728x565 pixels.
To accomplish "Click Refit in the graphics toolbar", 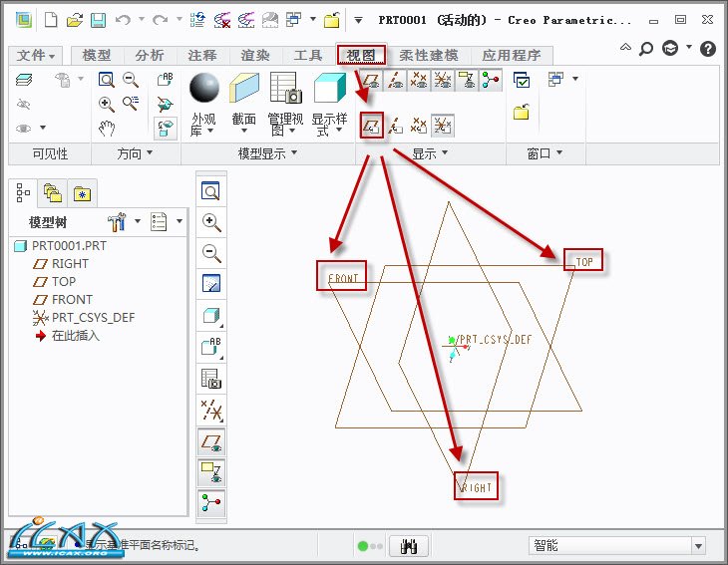I will pyautogui.click(x=211, y=190).
